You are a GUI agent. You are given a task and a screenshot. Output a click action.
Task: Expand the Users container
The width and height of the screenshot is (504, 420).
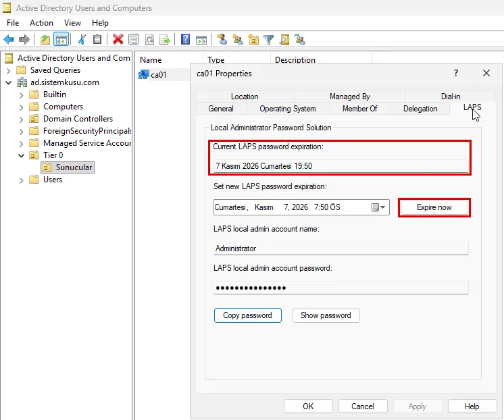(21, 180)
